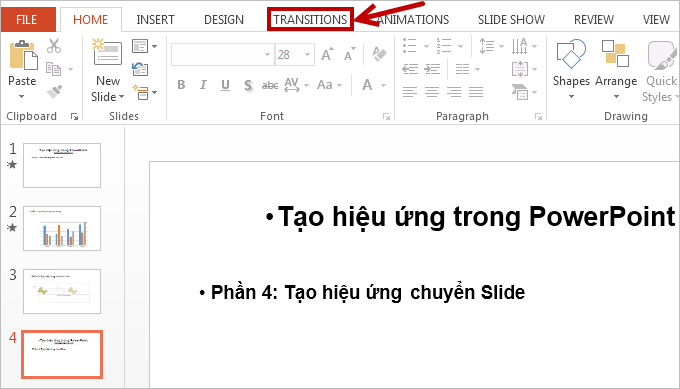Screen dimensions: 680x389
Task: Click the slide title 'Tạo hiệu ứng trong PowerPoint'
Action: point(476,217)
